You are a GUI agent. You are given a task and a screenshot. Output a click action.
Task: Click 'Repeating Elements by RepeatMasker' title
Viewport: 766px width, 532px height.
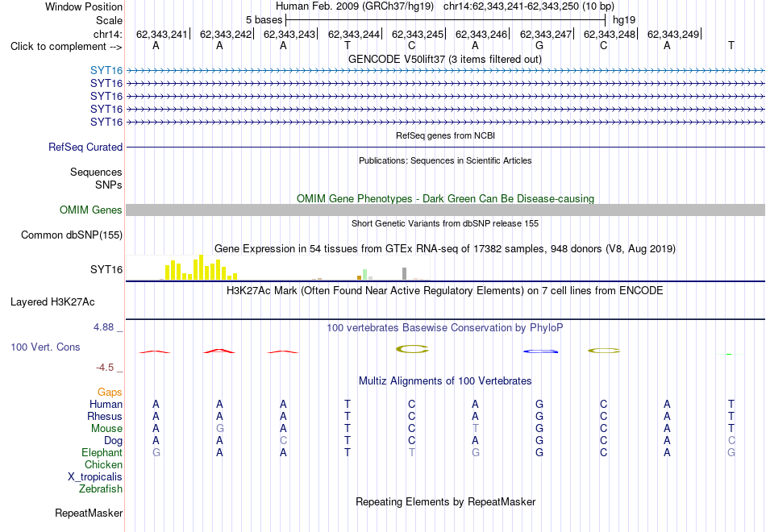coord(446,502)
